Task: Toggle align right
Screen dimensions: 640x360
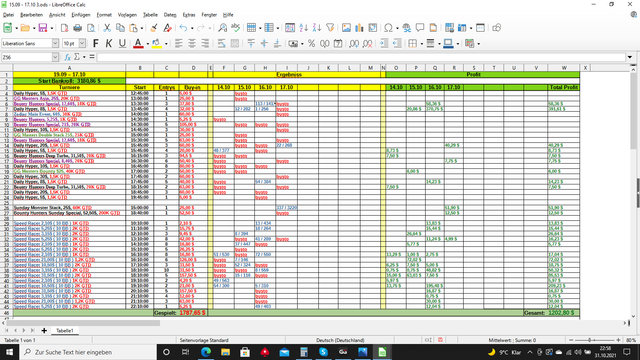Action: coord(205,43)
